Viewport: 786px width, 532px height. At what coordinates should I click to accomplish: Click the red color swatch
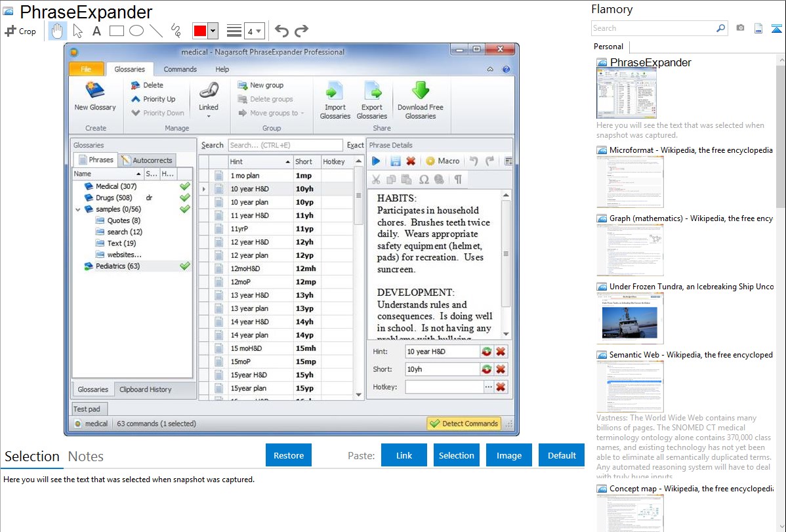pos(200,31)
